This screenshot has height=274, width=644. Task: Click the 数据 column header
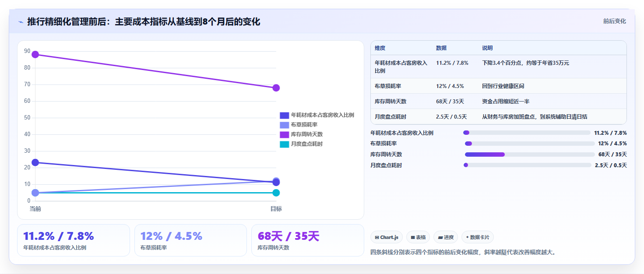(x=441, y=48)
